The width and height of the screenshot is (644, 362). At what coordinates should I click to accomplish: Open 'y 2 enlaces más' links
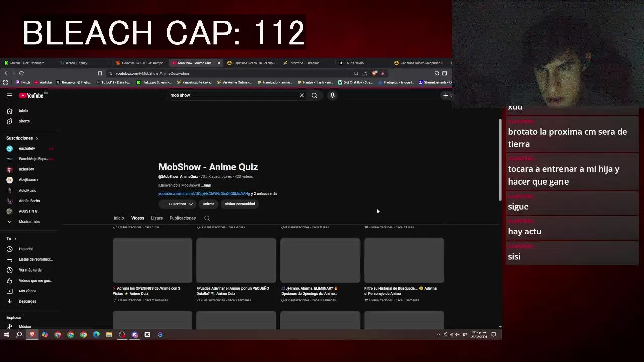[264, 194]
